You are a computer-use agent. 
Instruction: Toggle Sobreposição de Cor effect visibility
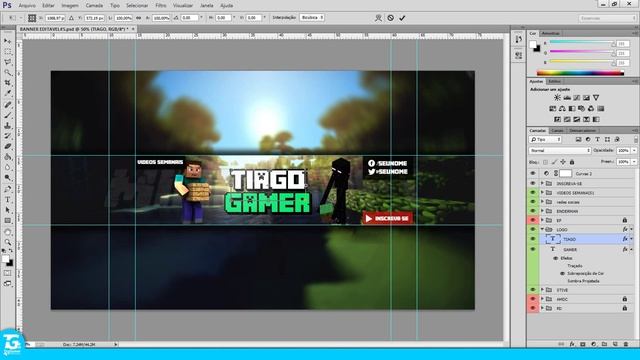click(562, 273)
